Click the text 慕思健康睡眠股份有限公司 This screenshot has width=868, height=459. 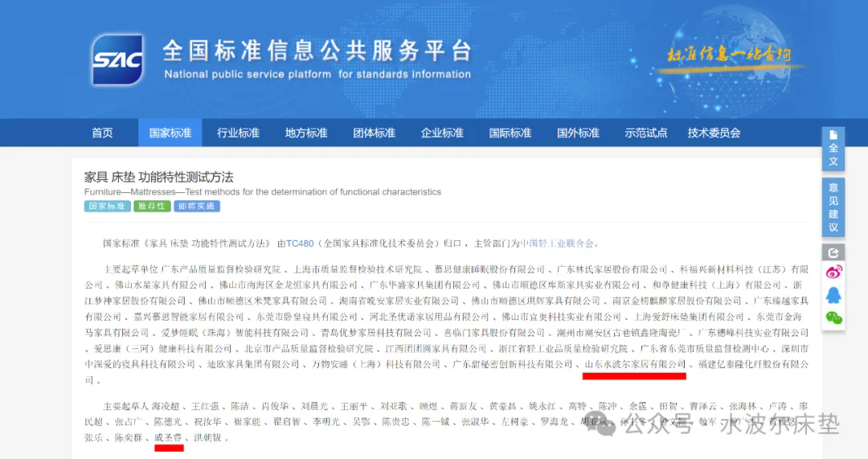[489, 269]
